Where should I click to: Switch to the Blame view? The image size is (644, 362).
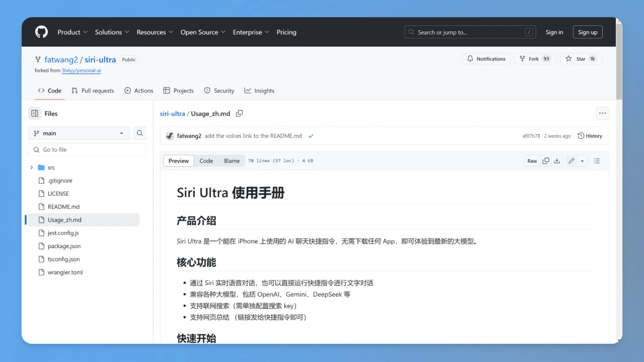231,160
